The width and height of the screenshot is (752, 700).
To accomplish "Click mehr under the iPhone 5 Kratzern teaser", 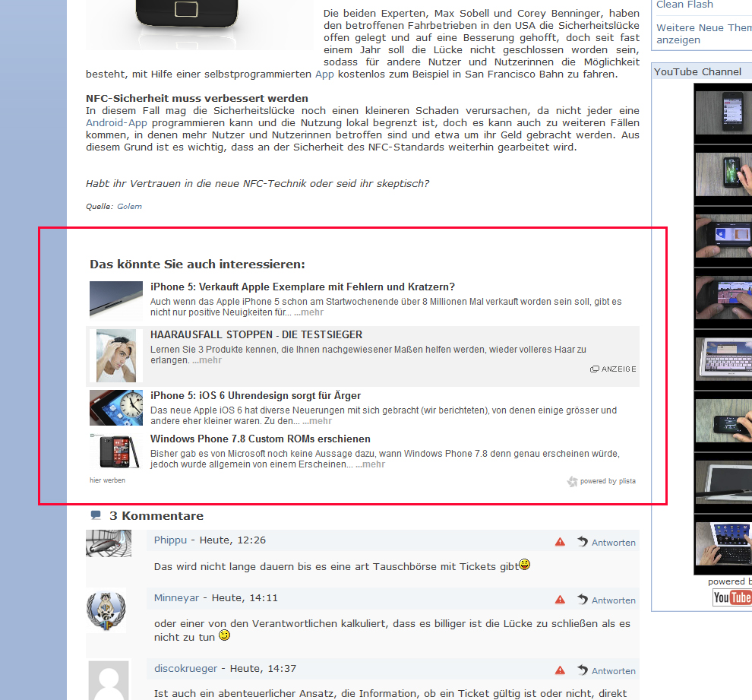I will pyautogui.click(x=309, y=312).
